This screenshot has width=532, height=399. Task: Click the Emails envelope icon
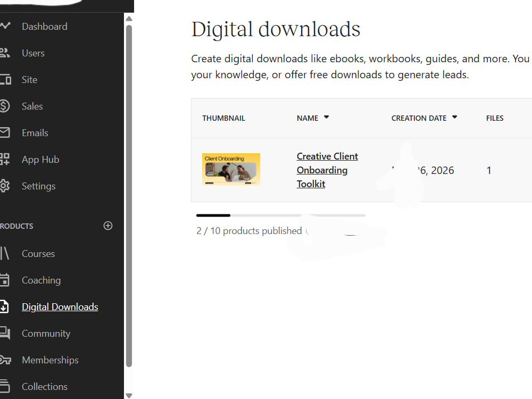coord(5,132)
